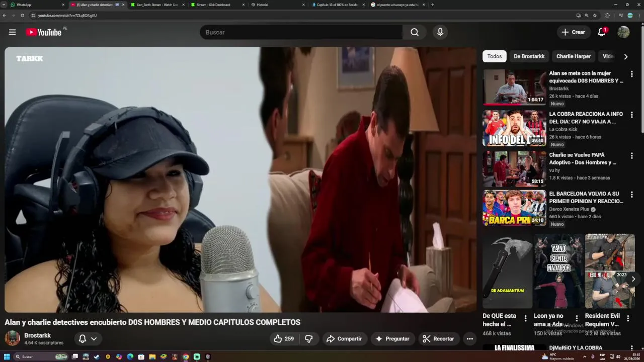Viewport: 644px width, 362px height.
Task: Open subscription notification bell dropdown
Action: click(87, 339)
